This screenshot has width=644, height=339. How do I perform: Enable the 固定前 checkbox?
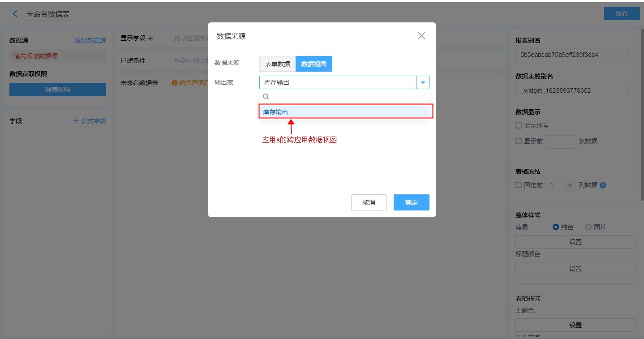click(519, 185)
